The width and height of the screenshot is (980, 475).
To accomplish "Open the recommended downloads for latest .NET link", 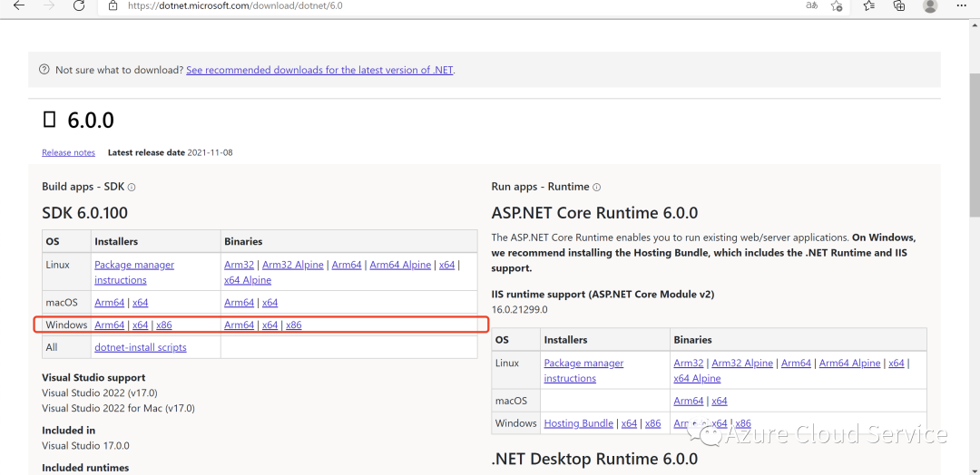I will [x=319, y=70].
